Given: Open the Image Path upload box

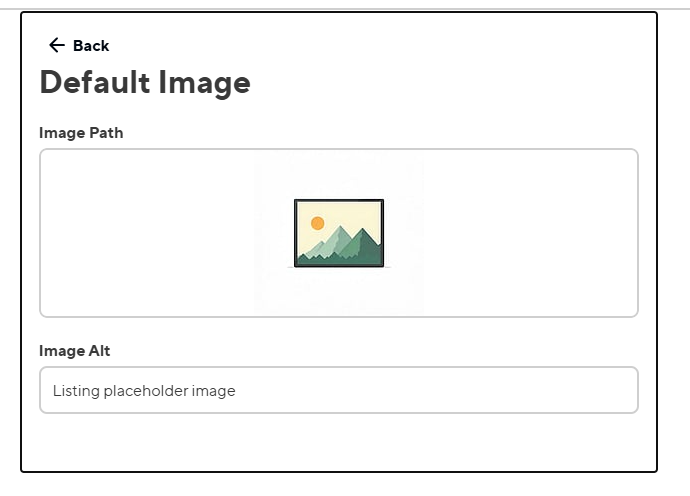Looking at the screenshot, I should tap(339, 233).
